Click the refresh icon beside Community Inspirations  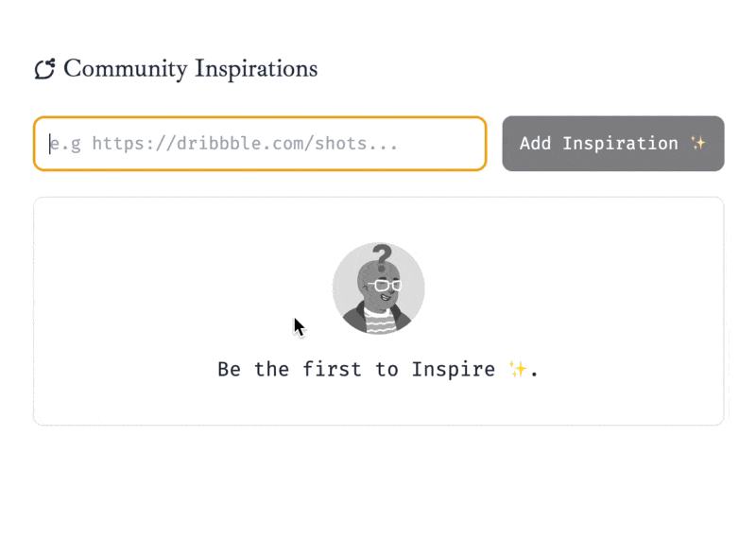click(43, 67)
